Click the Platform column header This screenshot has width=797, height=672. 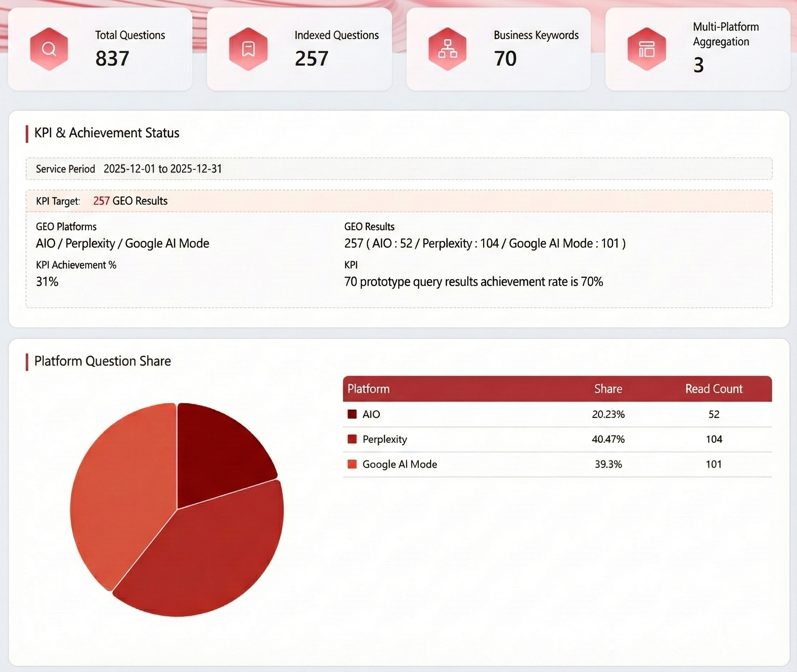tap(368, 389)
